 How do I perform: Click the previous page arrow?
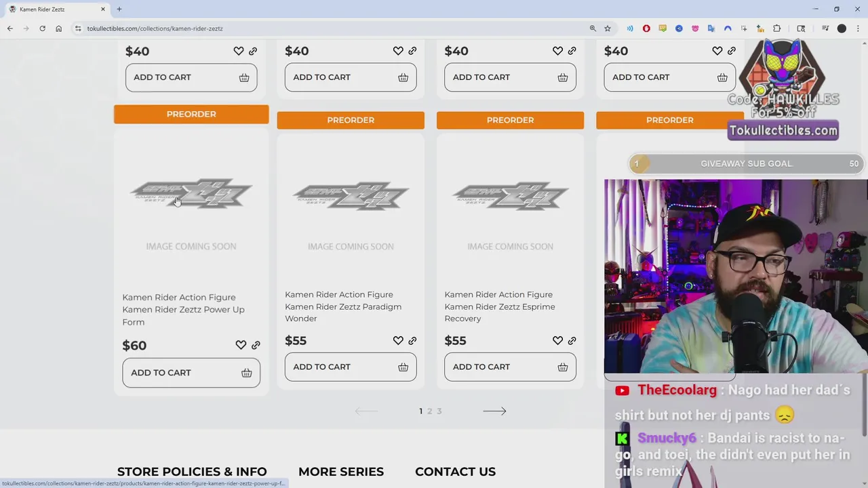click(366, 411)
